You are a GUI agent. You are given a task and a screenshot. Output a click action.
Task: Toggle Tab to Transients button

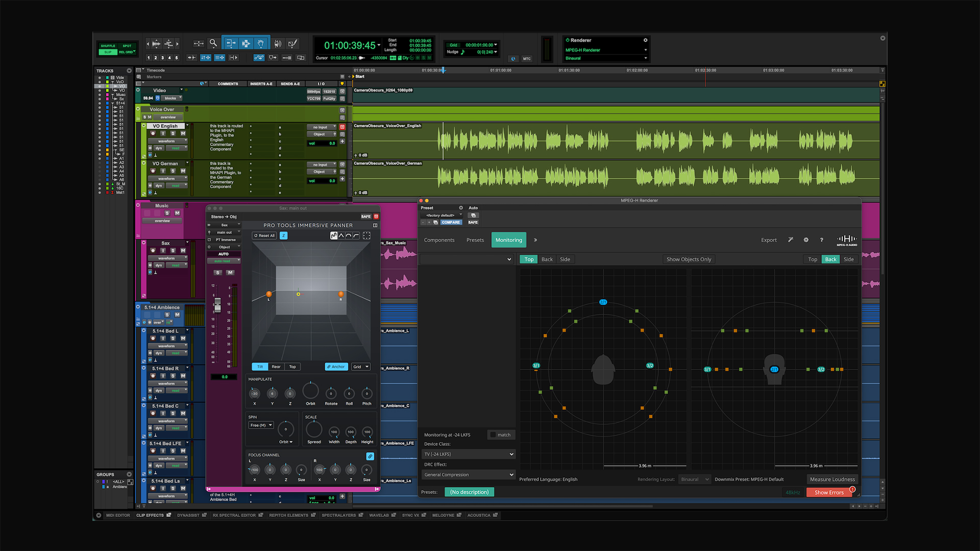(x=192, y=58)
